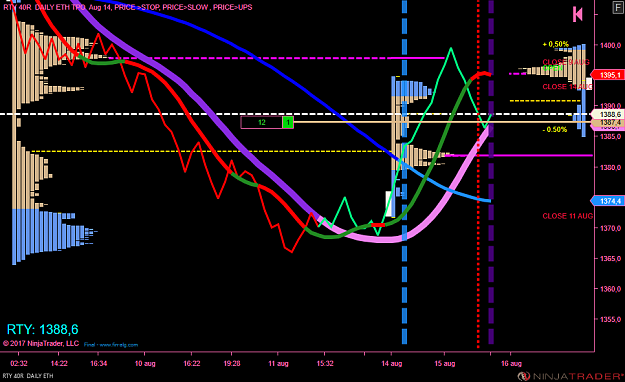Click the '1365,0' price axis label
This screenshot has height=382, width=625.
tap(611, 259)
